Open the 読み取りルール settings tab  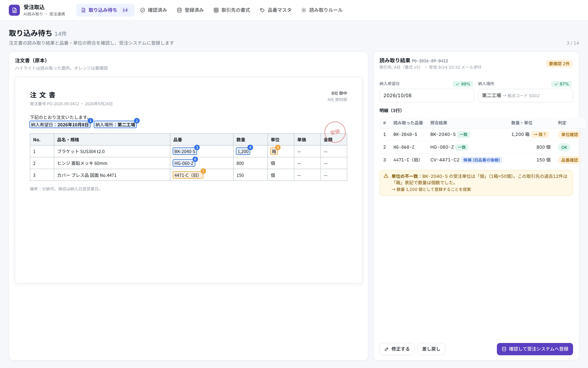coord(322,10)
